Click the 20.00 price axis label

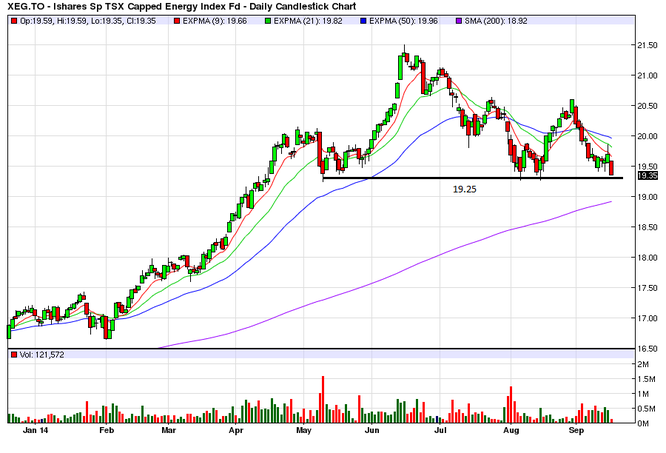pos(647,136)
